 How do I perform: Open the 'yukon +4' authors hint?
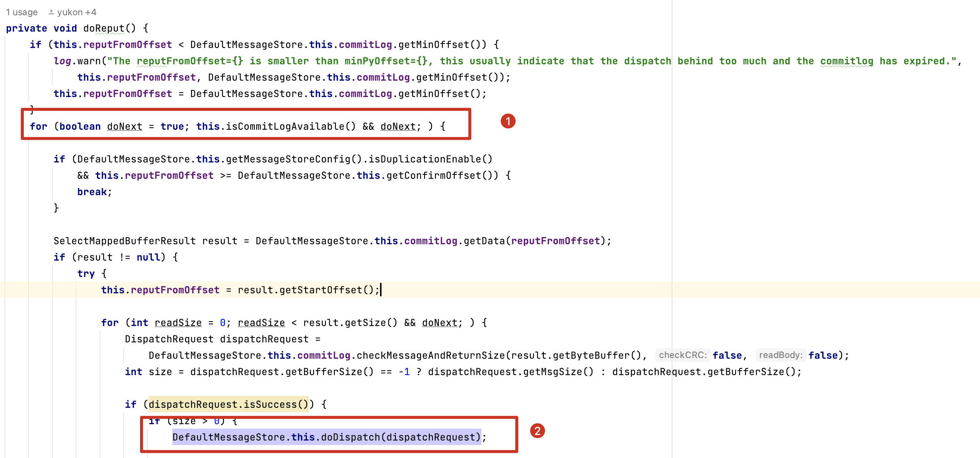tap(77, 12)
